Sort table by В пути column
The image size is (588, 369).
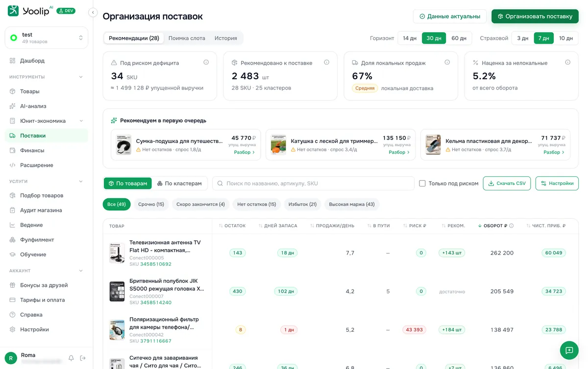click(x=378, y=226)
